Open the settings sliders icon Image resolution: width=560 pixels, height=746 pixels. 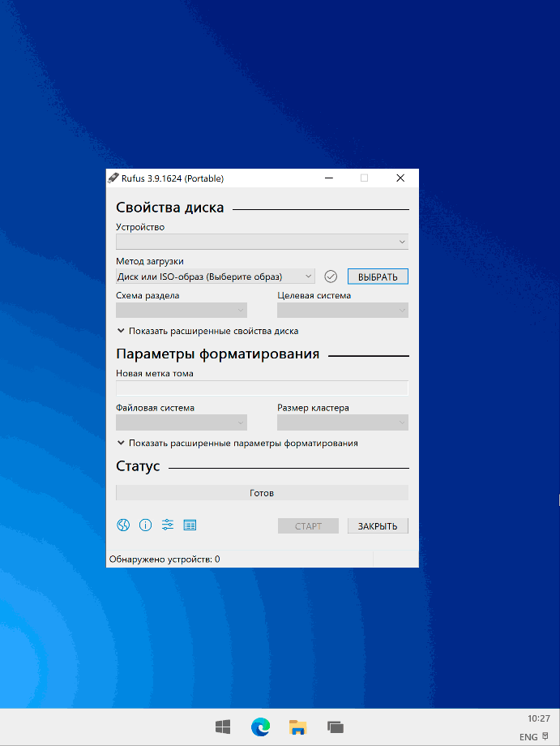point(168,525)
